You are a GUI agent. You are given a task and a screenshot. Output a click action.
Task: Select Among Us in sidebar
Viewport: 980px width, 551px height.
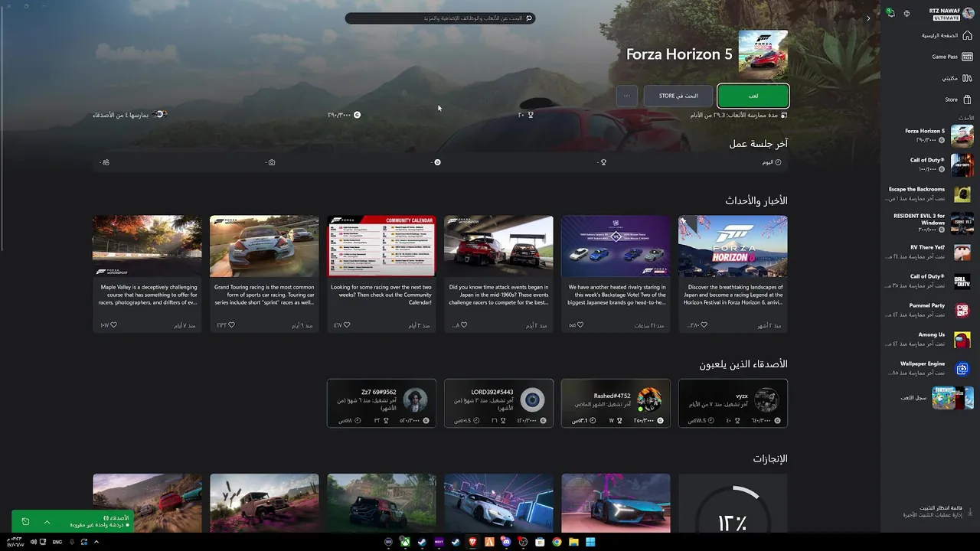pyautogui.click(x=929, y=339)
